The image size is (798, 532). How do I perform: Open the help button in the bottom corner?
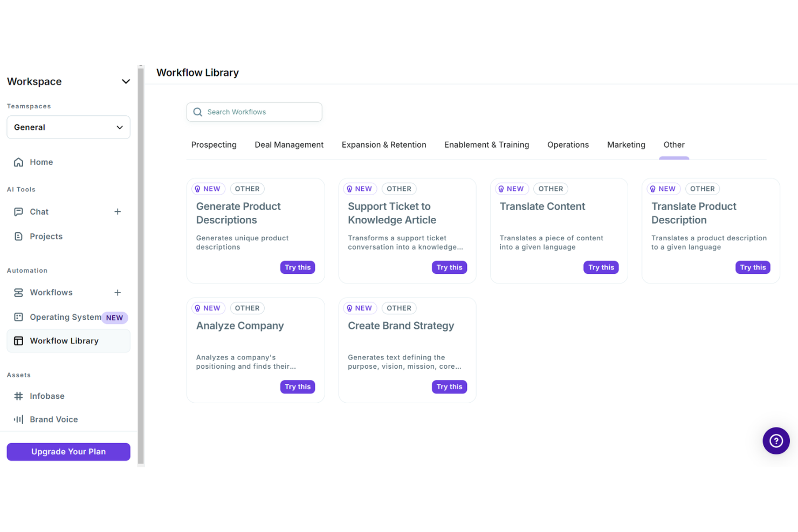point(776,440)
